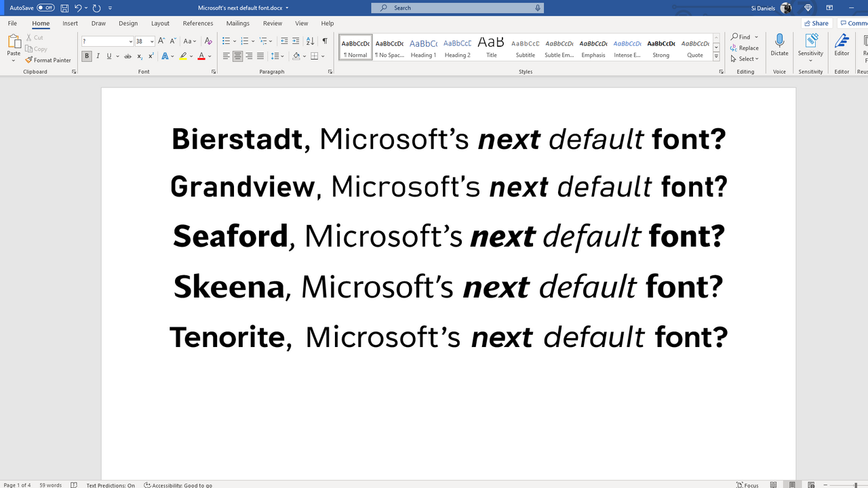Toggle Bold formatting
Viewport: 868px width, 488px height.
tap(87, 56)
